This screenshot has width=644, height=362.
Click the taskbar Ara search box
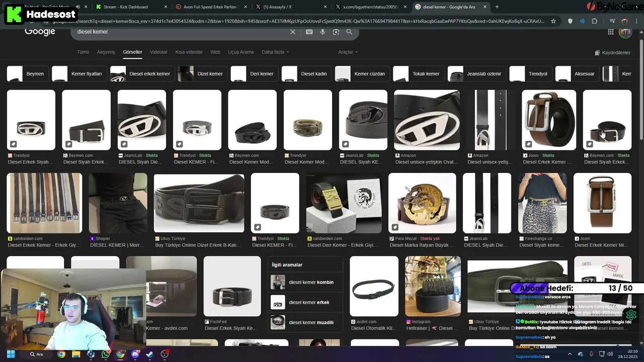36,354
